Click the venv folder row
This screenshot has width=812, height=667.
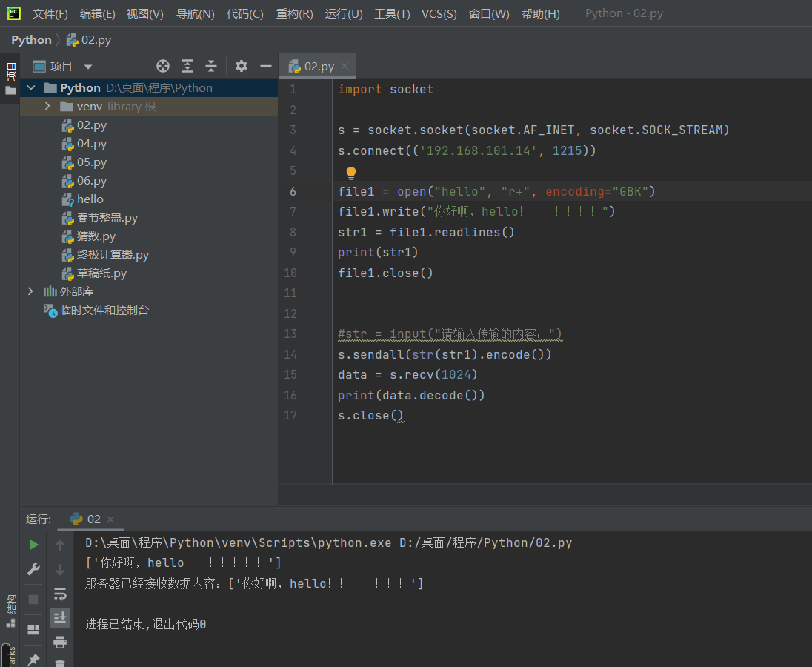point(149,106)
